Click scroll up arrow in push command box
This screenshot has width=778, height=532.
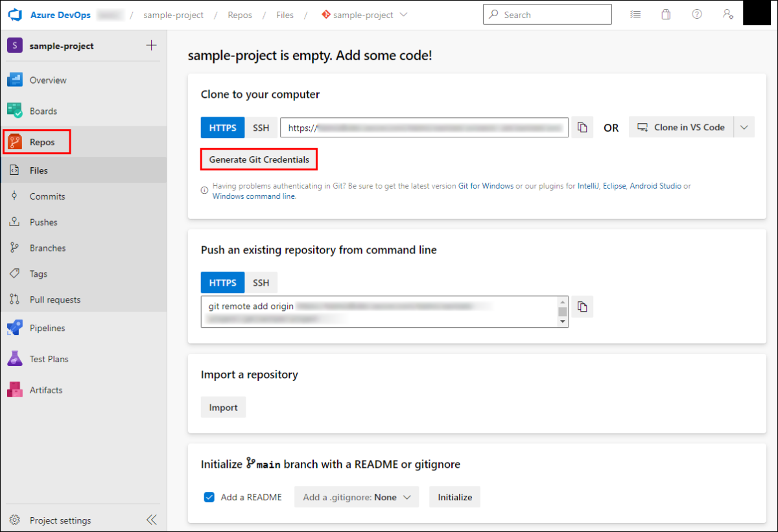563,301
